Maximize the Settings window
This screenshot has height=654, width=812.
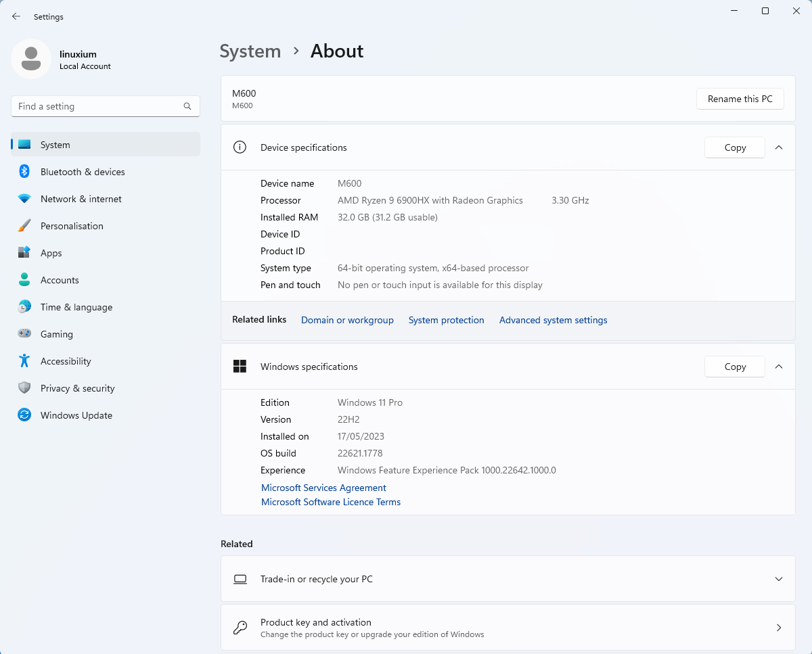coord(765,11)
